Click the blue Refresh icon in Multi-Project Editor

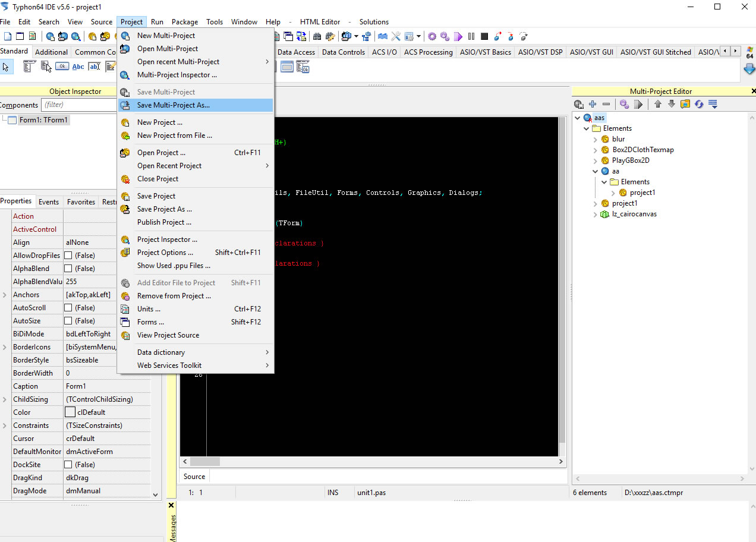click(699, 105)
